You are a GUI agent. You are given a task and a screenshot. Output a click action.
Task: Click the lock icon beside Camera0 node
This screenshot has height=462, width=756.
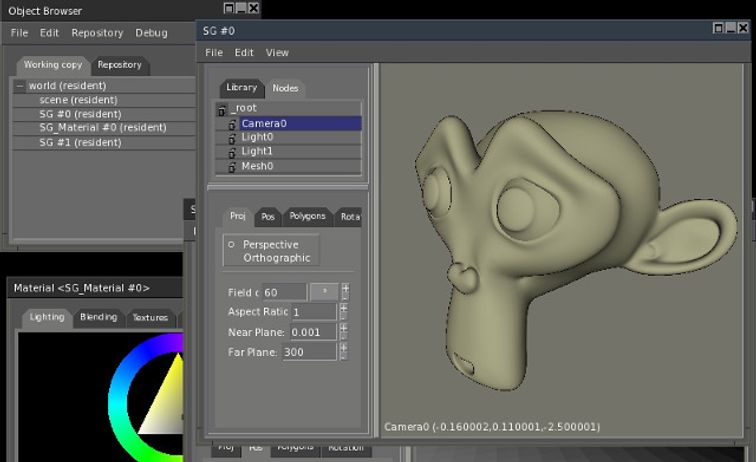tap(232, 124)
